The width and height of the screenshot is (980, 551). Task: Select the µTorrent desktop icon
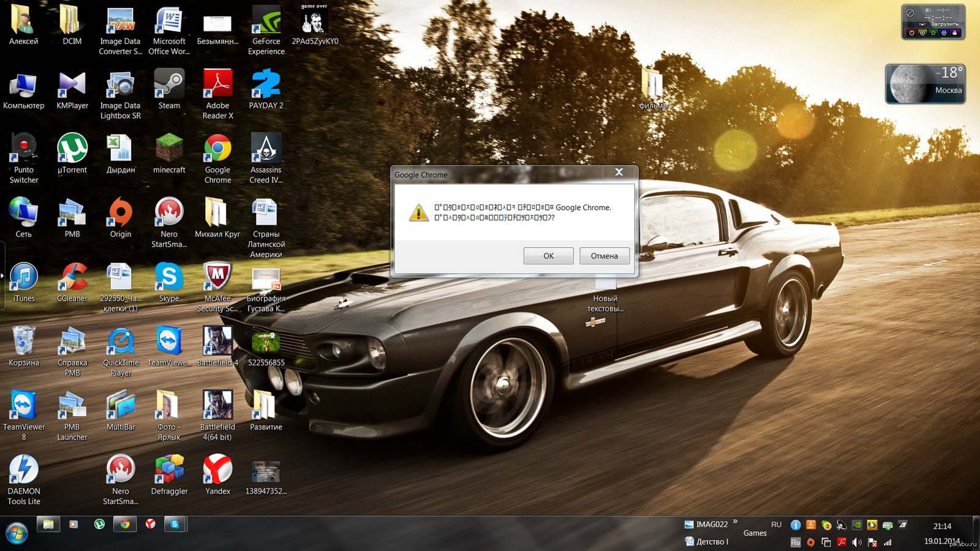coord(72,154)
